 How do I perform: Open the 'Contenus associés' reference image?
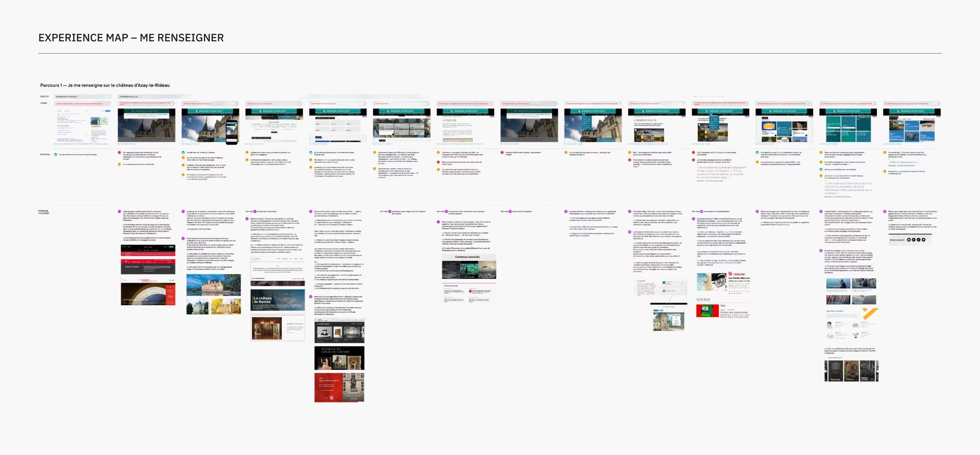(469, 267)
